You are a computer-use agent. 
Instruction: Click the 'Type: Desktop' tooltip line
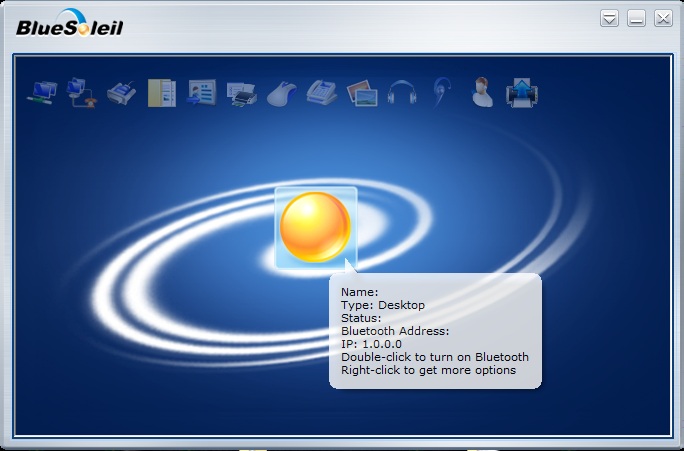coord(383,305)
